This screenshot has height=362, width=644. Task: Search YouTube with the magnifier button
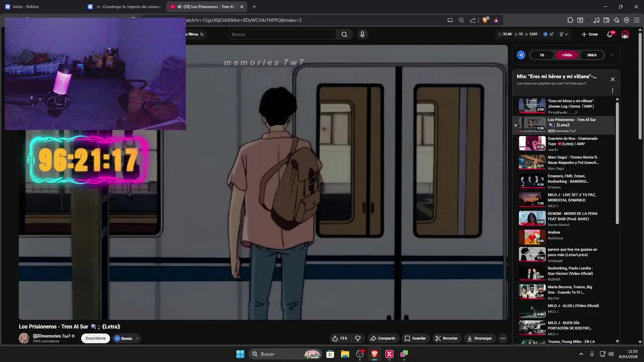(x=344, y=34)
